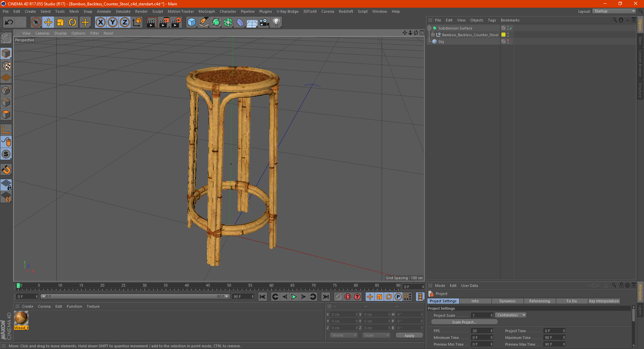Select the Live Selection tool
The image size is (644, 349).
click(36, 22)
